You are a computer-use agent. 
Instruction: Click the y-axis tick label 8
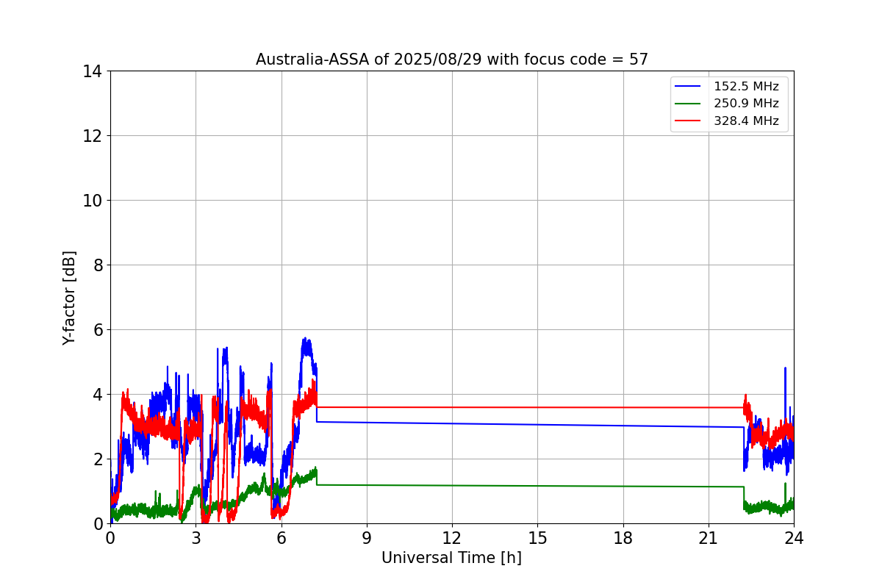98,265
